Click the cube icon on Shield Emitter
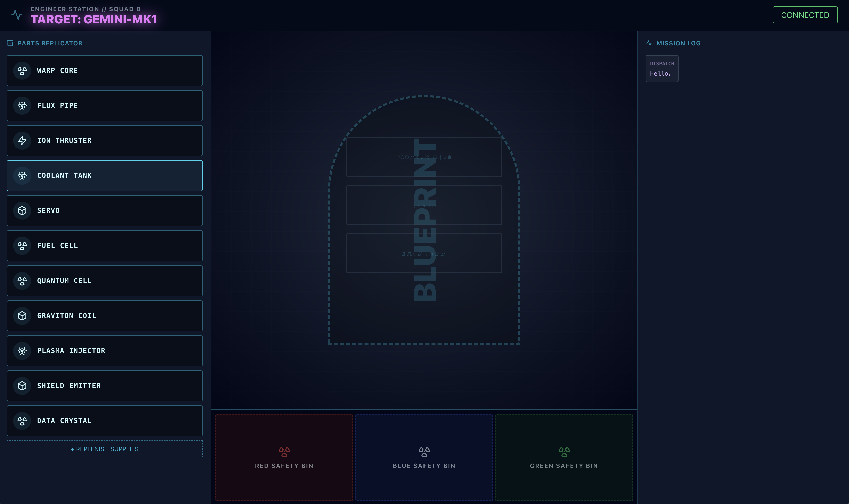Screen dimensions: 849x504 click(x=22, y=385)
